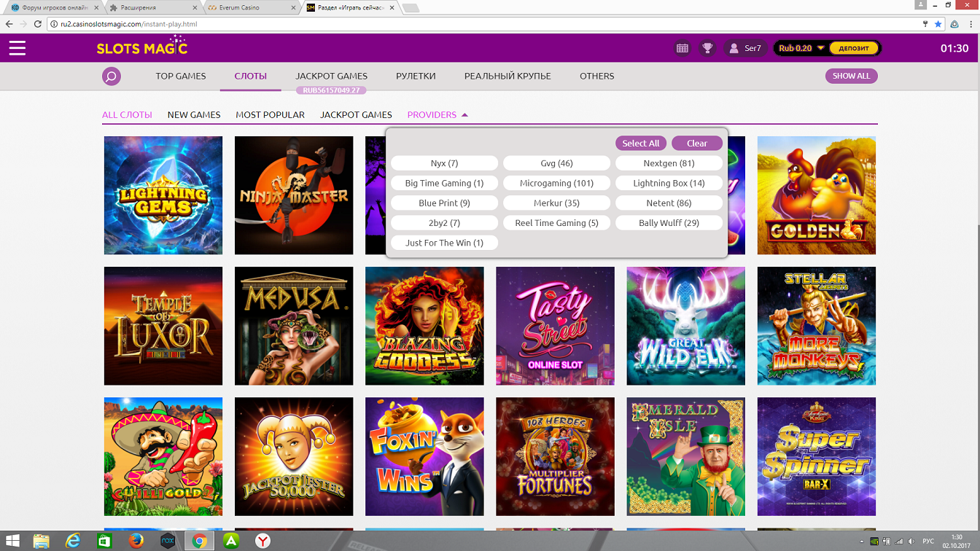The width and height of the screenshot is (980, 551).
Task: Toggle the Blue Print (9) filter
Action: click(444, 203)
